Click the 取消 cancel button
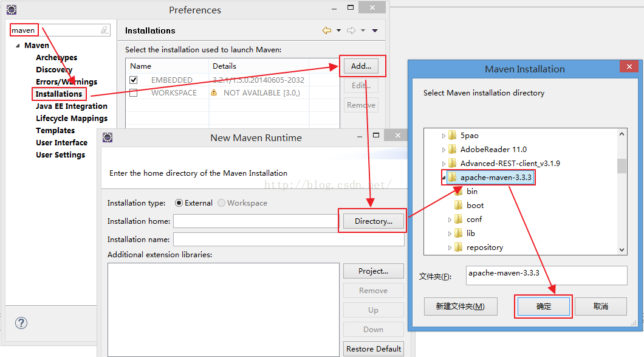Viewport: 644px width, 357px height. [x=600, y=307]
